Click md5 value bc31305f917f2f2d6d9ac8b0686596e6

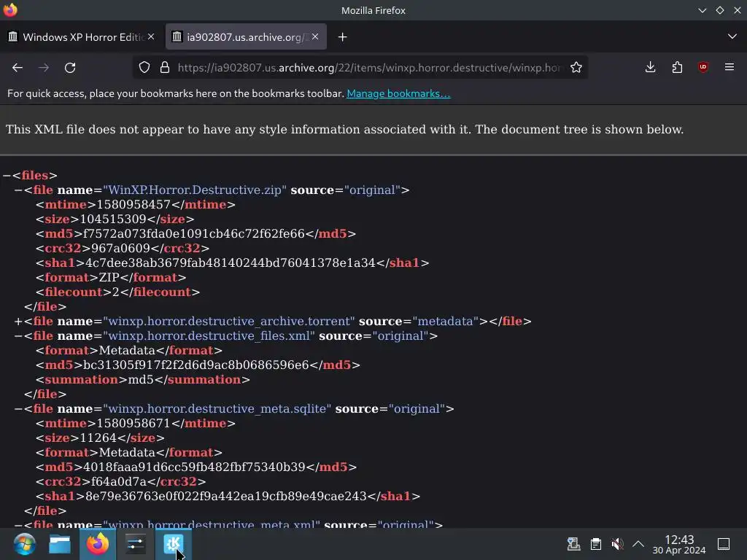196,365
